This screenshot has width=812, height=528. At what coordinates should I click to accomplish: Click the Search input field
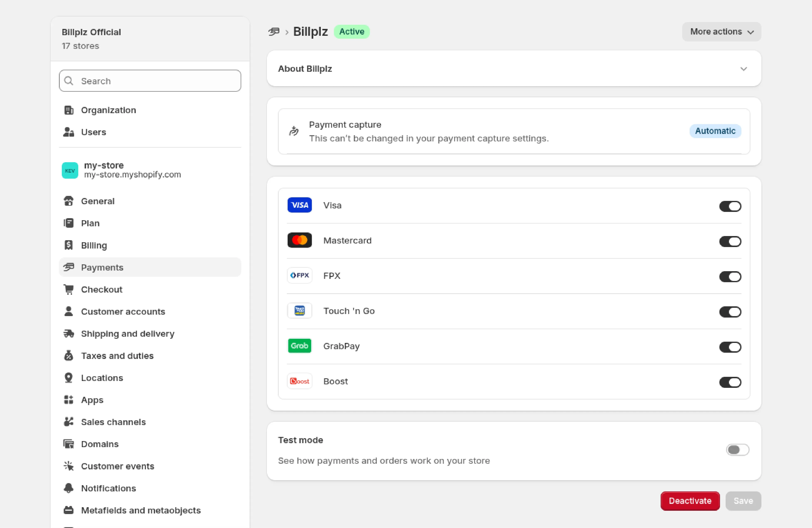pyautogui.click(x=150, y=81)
